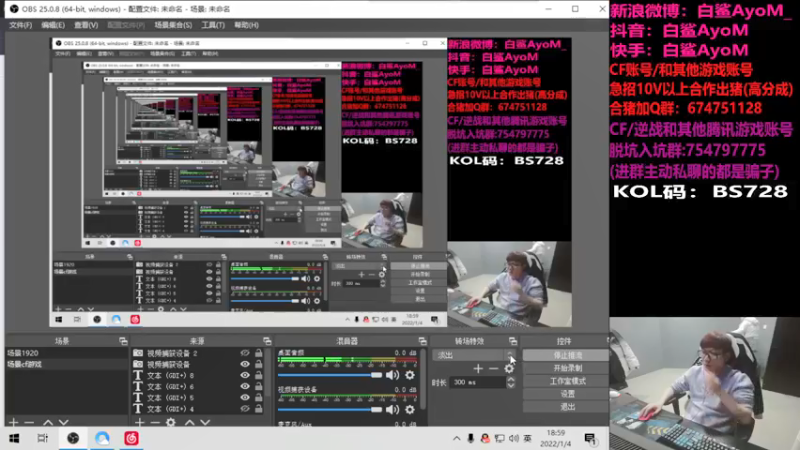The height and width of the screenshot is (450, 800).
Task: Hide the 视频捕获设备 source via eye icon
Action: (x=245, y=364)
